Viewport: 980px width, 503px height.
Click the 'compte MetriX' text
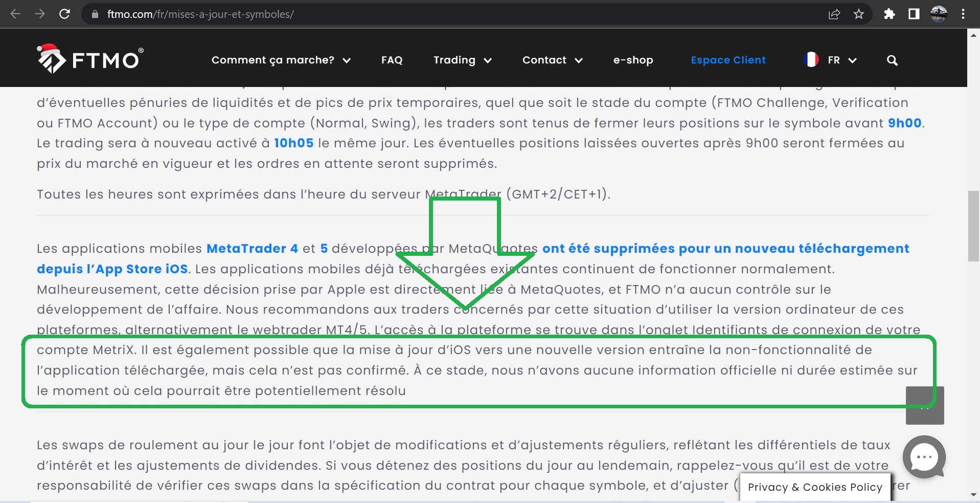[x=86, y=350]
